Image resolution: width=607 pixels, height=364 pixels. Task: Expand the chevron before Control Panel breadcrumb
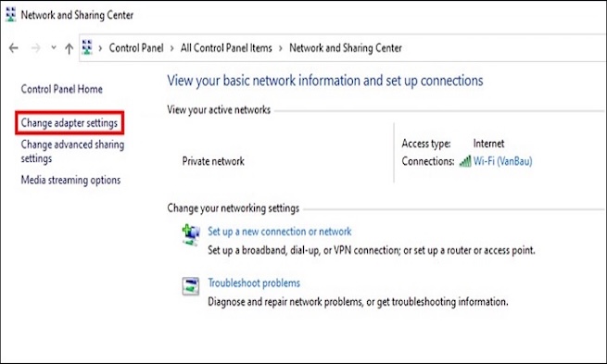[100, 48]
